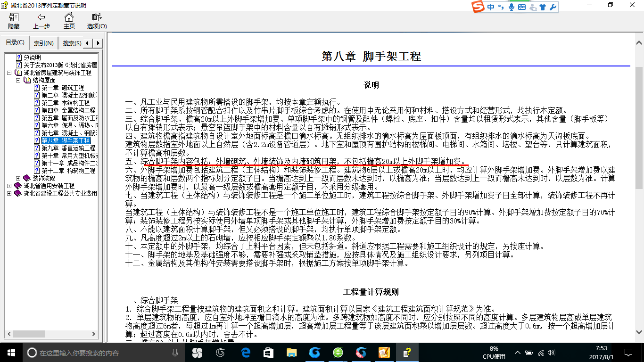The height and width of the screenshot is (362, 644).
Task: Click the Sogou user account icon
Action: 533,7
